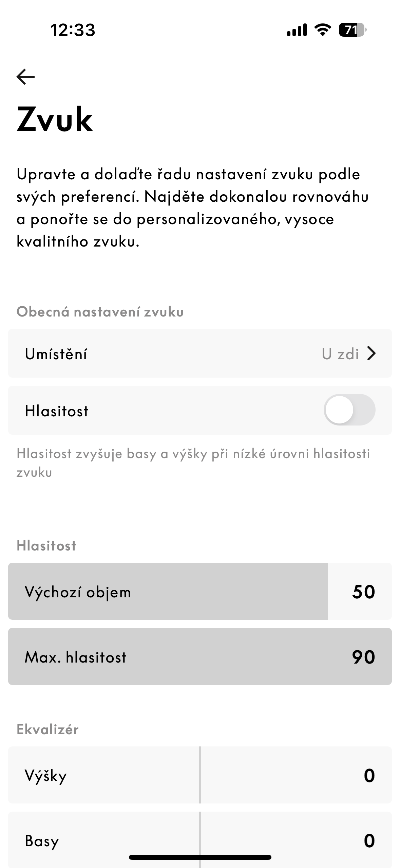
Task: Tap the Max. hlasitost value 90
Action: click(x=363, y=657)
